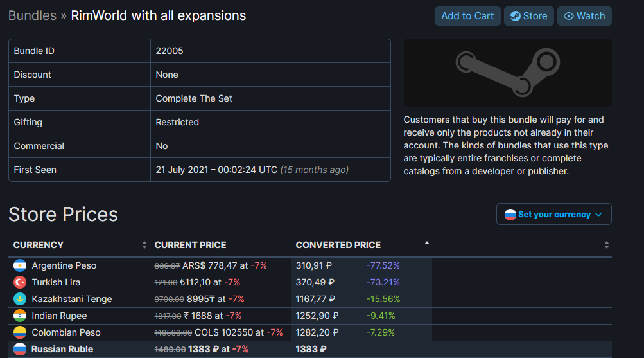Click the Russian Ruble flag icon
This screenshot has width=644, height=358.
pyautogui.click(x=20, y=349)
